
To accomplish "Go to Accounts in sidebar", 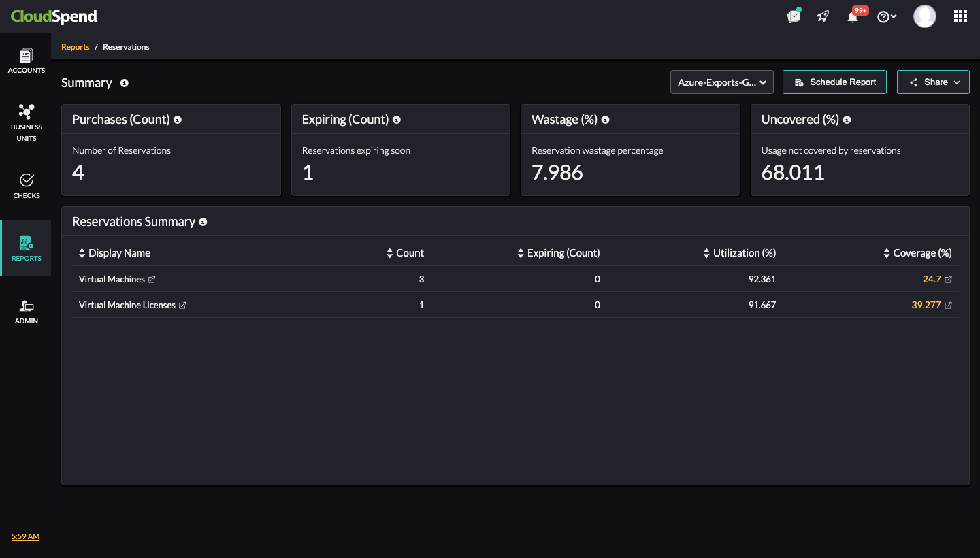I will pos(27,61).
